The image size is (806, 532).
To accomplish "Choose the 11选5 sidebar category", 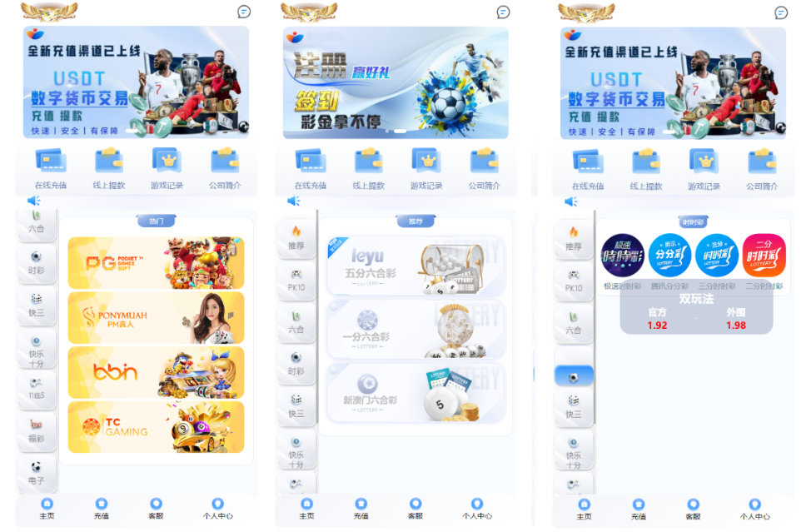I will 37,388.
